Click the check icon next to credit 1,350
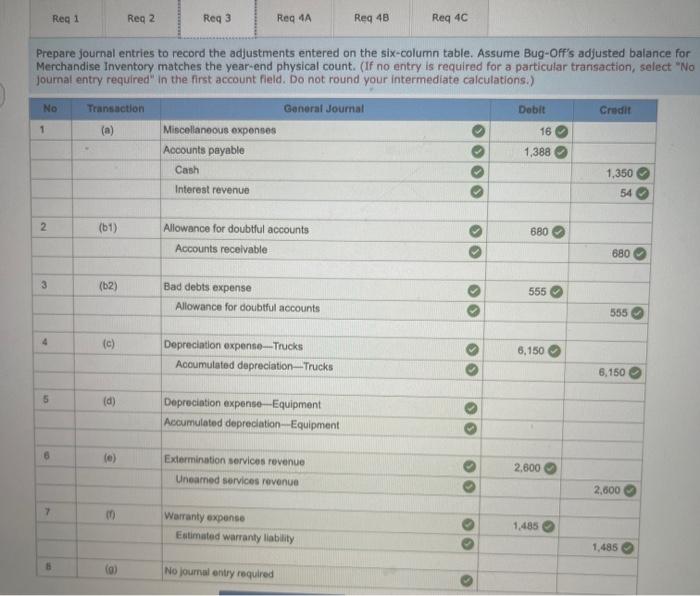The image size is (700, 596). pos(643,173)
